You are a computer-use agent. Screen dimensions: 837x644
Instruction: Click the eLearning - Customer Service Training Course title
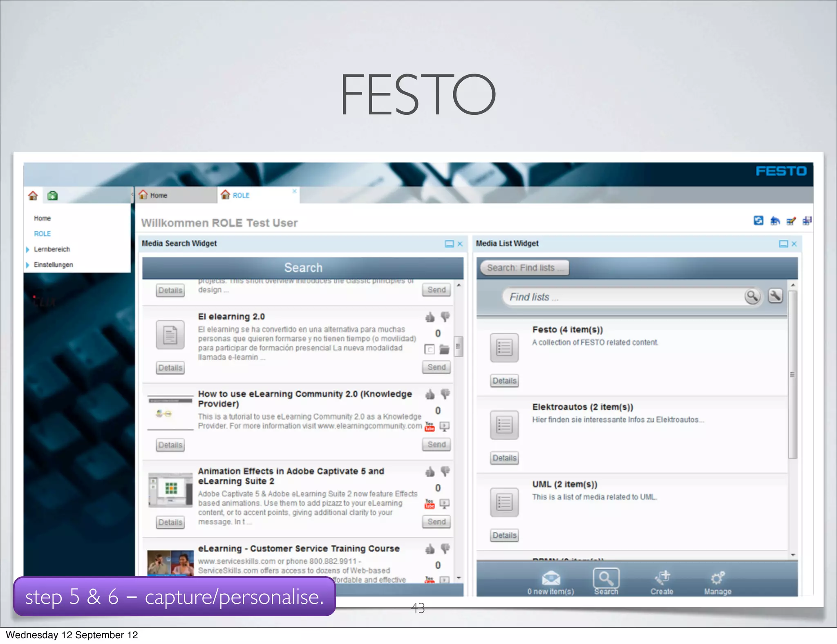pyautogui.click(x=299, y=548)
